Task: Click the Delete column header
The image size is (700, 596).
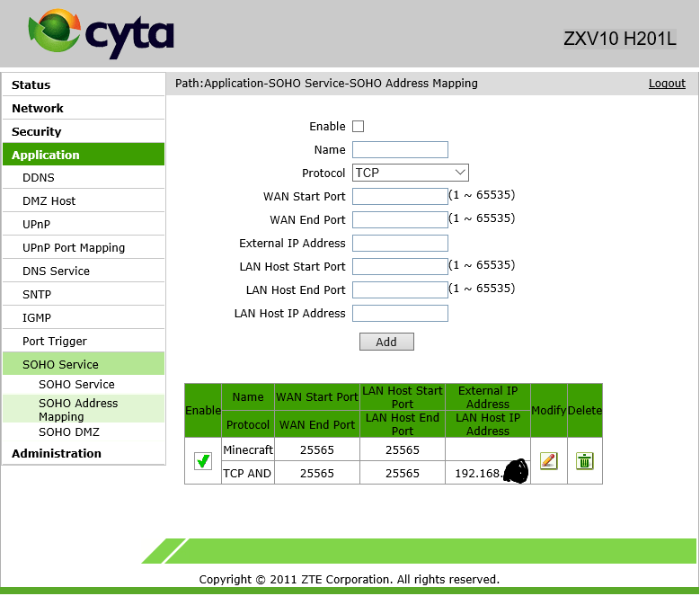Action: tap(585, 410)
